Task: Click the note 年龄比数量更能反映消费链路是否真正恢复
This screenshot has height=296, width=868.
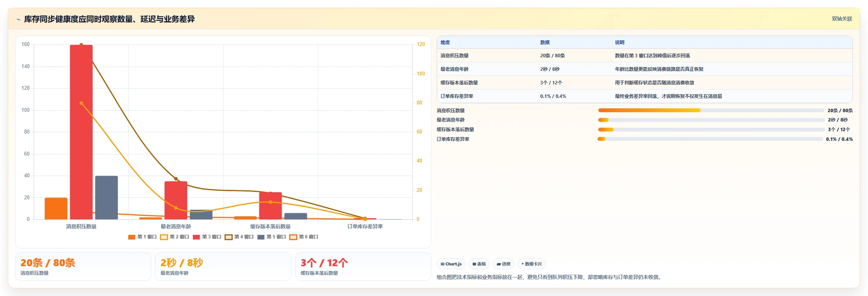Action: (x=659, y=69)
